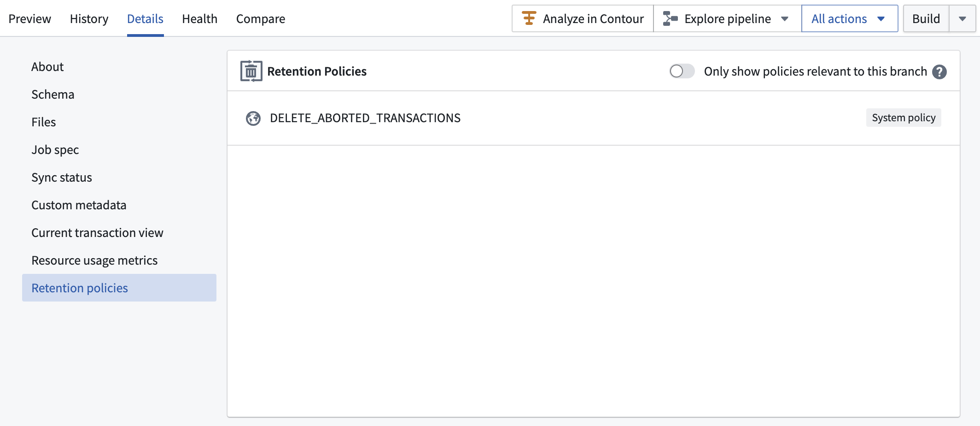
Task: Select Schema in the details sidebar
Action: [53, 95]
